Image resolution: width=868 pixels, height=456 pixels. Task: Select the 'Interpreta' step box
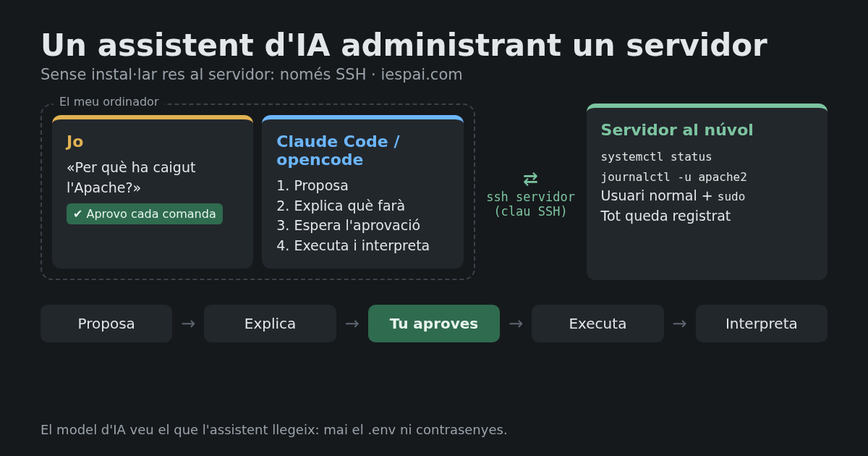[x=762, y=324]
